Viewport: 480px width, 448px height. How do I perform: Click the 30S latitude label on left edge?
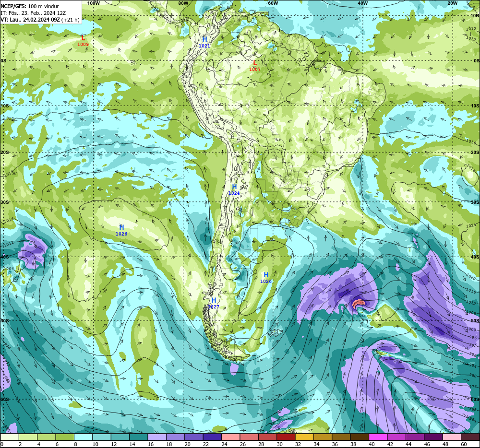pos(5,202)
